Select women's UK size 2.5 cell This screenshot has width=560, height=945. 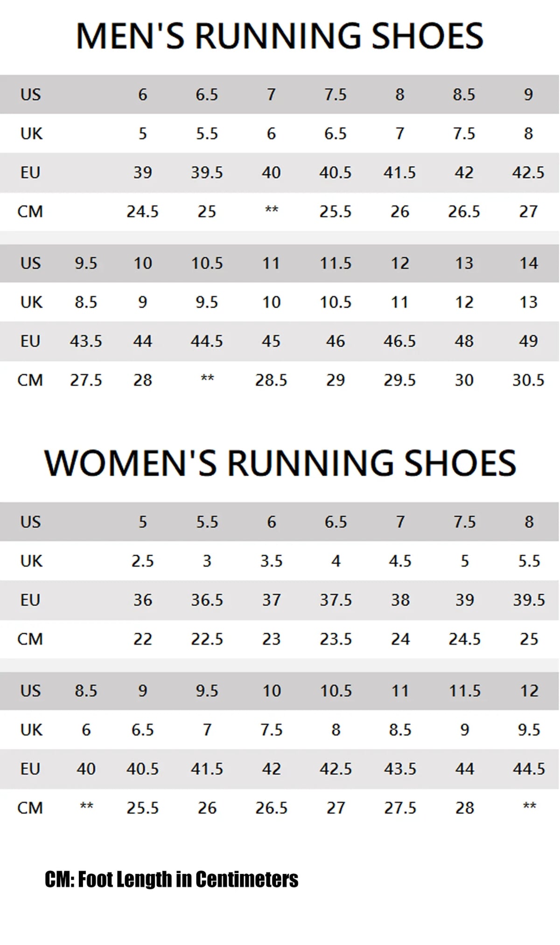(142, 561)
